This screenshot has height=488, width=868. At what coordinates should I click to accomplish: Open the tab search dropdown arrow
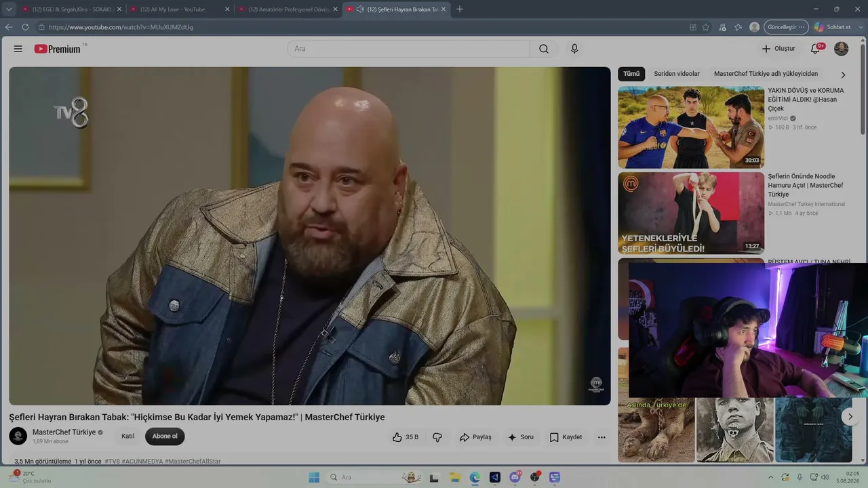pos(9,9)
